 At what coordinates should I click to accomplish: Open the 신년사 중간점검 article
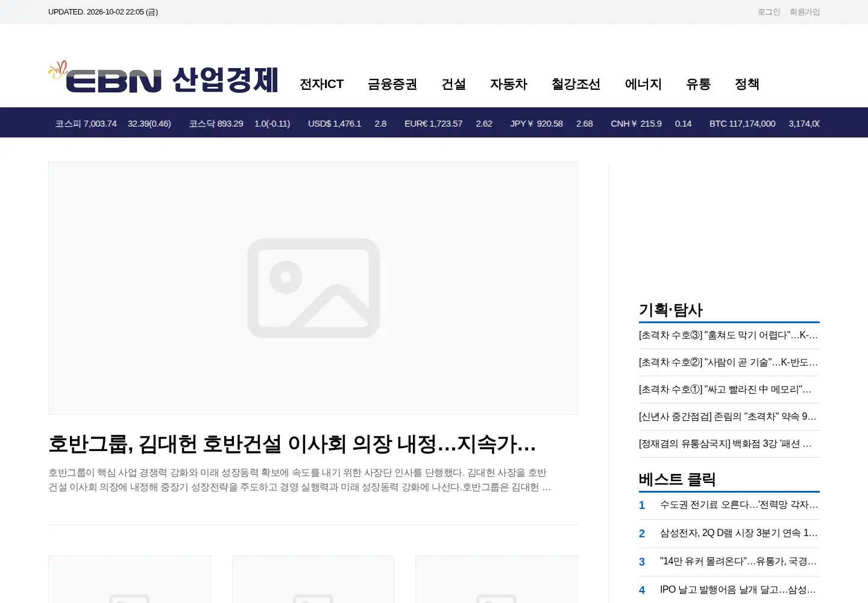[x=728, y=417]
